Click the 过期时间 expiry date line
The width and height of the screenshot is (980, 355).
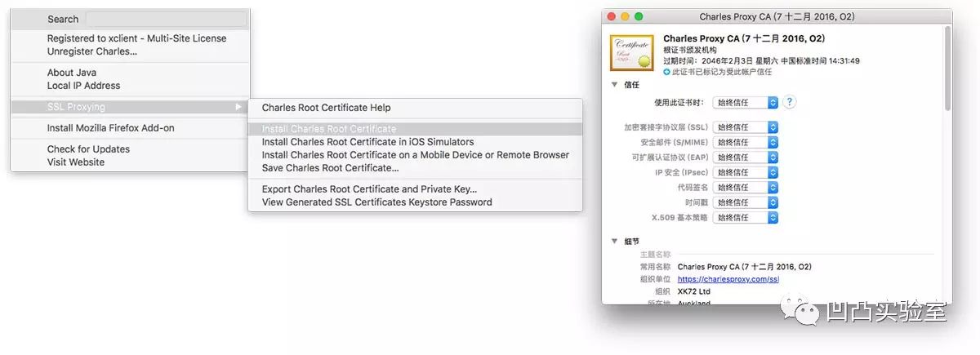coord(761,60)
